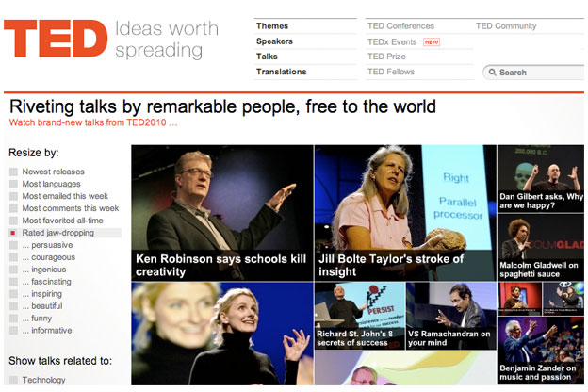Click the Show talks related to: heading
Screen dimensions: 588x392
point(60,361)
